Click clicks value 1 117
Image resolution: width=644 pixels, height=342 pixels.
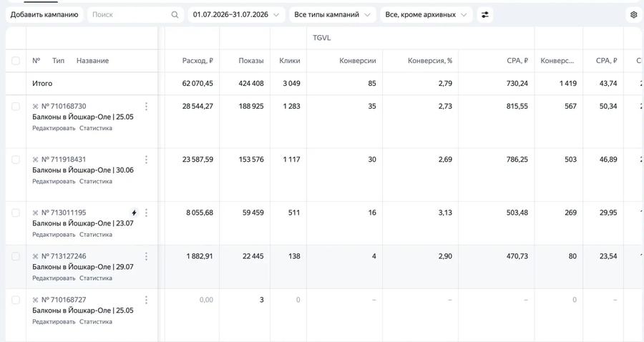(x=292, y=160)
